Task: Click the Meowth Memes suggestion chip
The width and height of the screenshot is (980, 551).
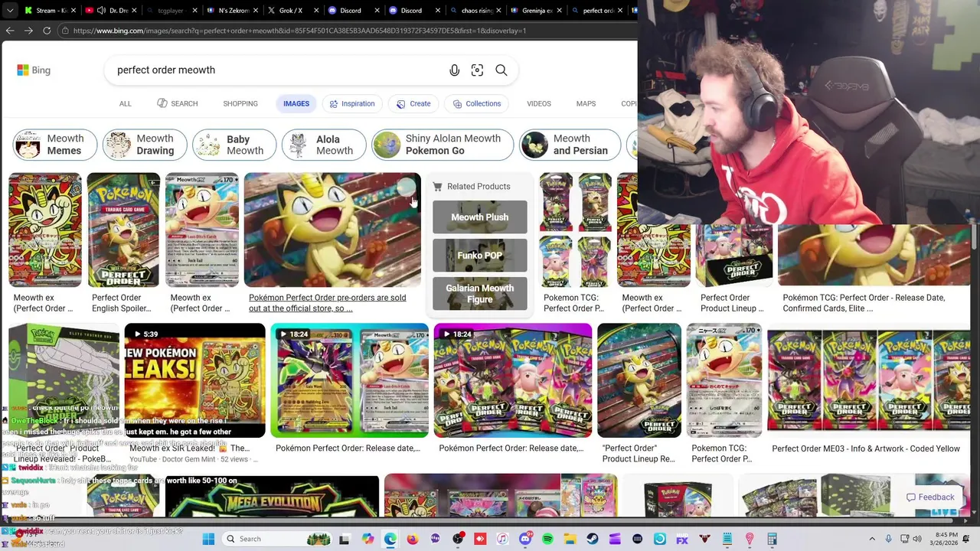Action: pos(55,145)
